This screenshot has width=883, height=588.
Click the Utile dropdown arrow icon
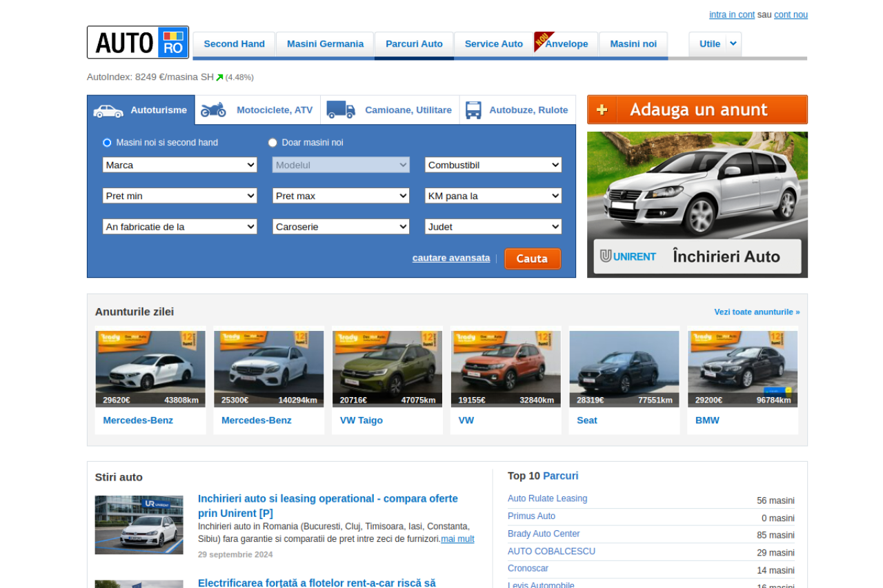point(733,43)
